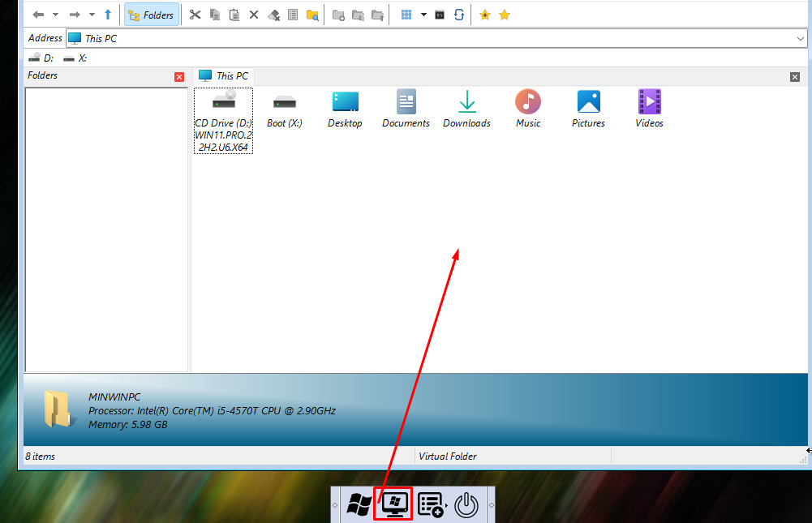Select the Pictures folder

[588, 109]
